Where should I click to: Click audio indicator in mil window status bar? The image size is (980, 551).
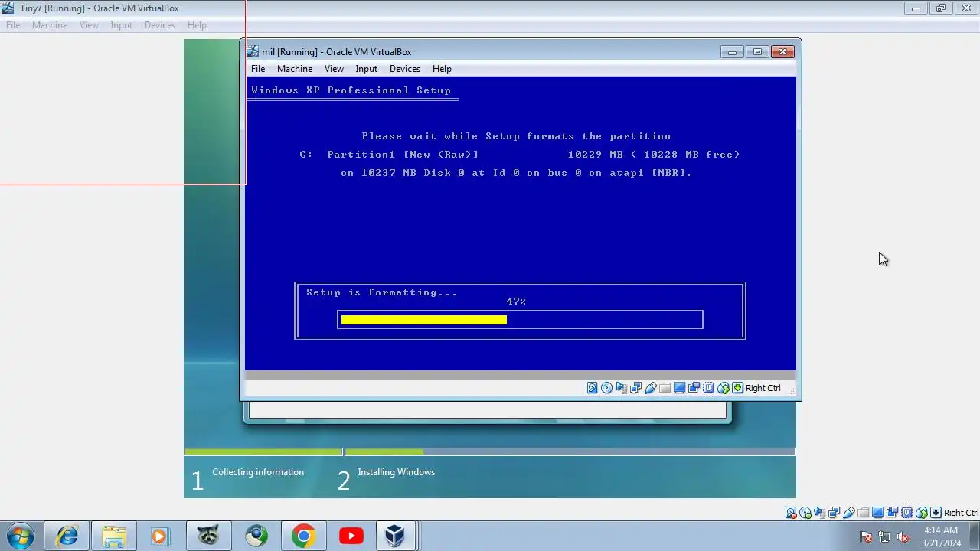click(621, 388)
